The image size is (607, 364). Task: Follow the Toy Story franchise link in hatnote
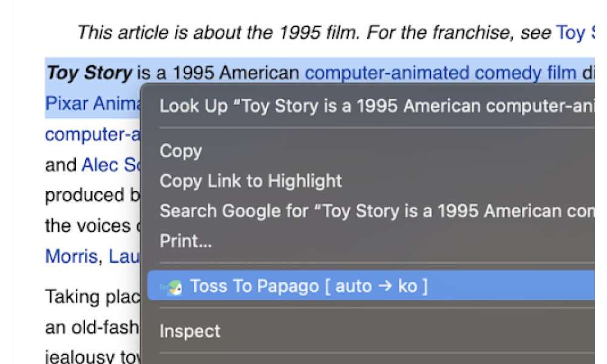click(x=575, y=33)
